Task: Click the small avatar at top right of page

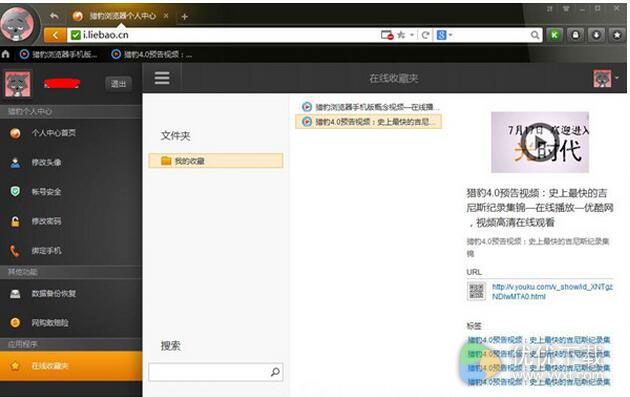Action: [x=602, y=78]
